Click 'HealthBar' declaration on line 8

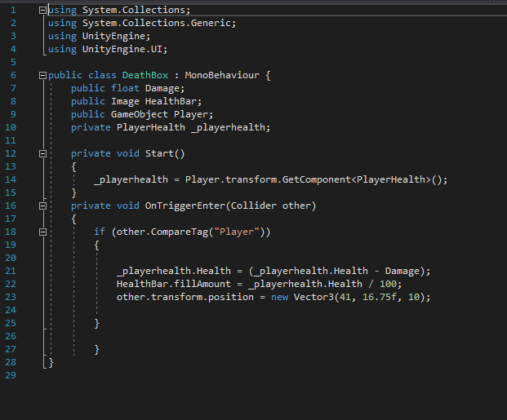click(171, 101)
